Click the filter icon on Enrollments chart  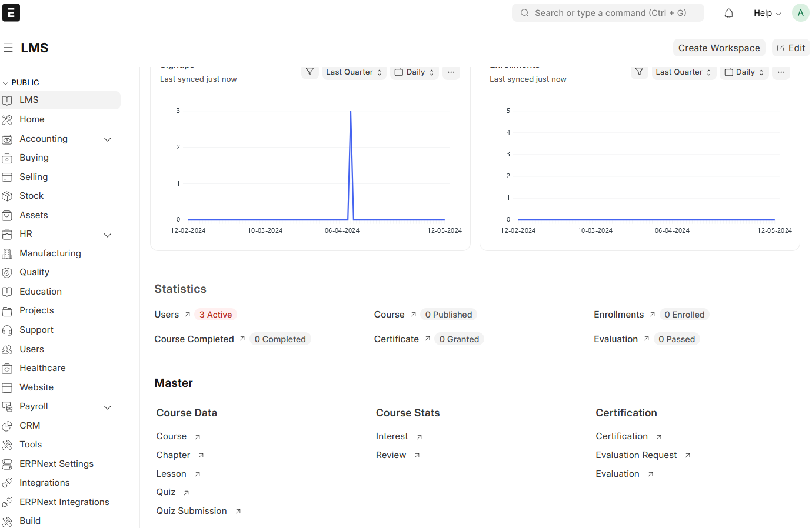(x=639, y=72)
